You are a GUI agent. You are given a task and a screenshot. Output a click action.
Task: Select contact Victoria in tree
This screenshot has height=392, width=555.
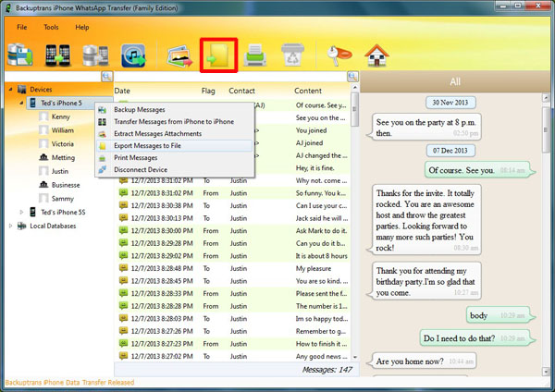63,144
